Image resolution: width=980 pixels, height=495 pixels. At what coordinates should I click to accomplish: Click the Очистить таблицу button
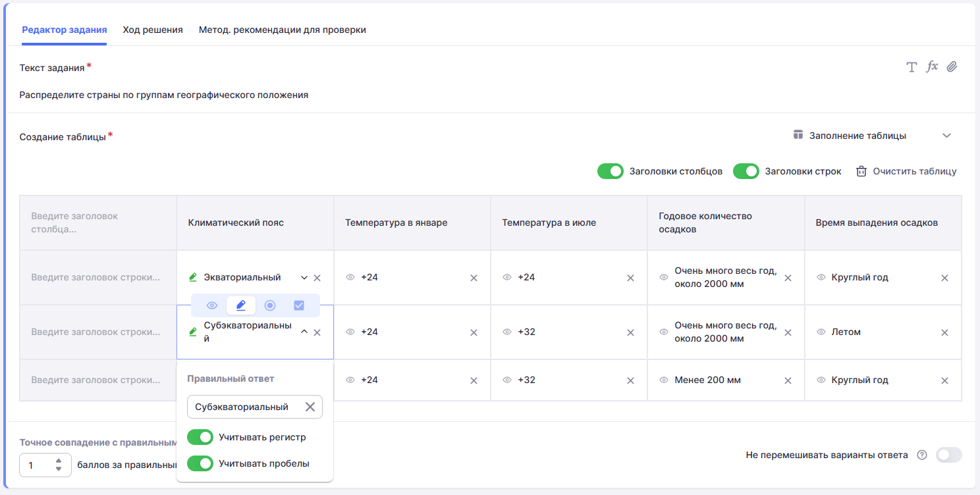tap(906, 171)
